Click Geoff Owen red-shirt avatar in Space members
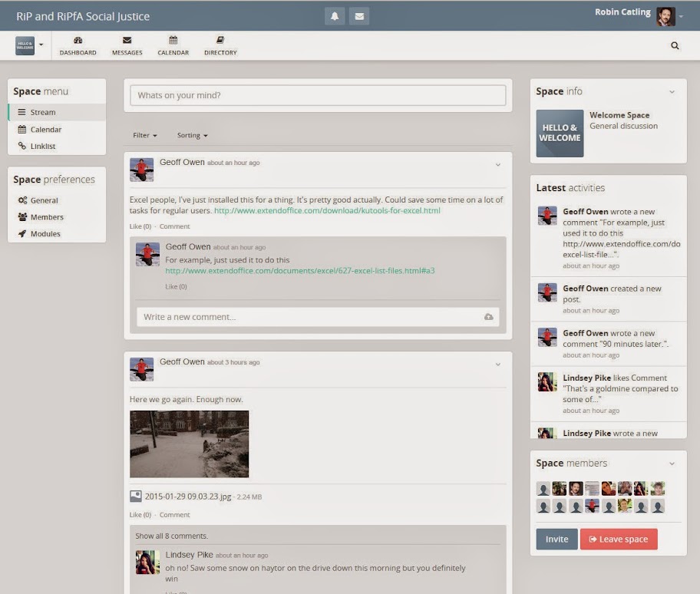The width and height of the screenshot is (700, 594). [592, 506]
